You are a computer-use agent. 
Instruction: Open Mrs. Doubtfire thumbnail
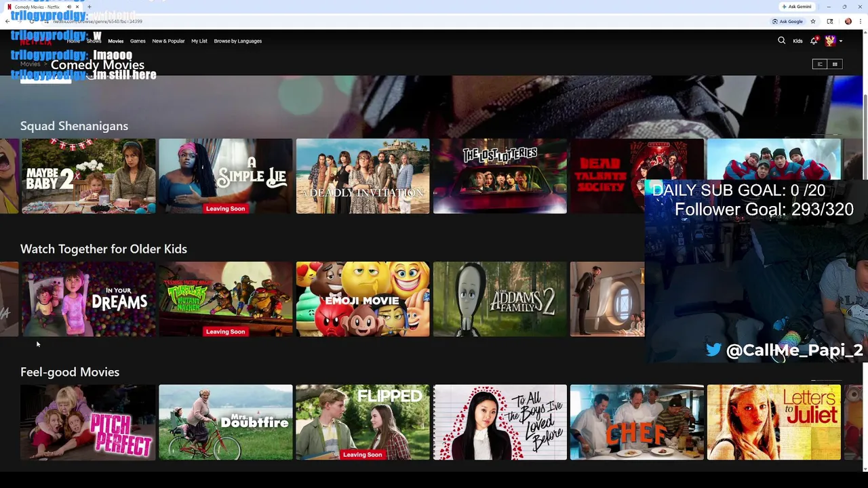point(226,422)
